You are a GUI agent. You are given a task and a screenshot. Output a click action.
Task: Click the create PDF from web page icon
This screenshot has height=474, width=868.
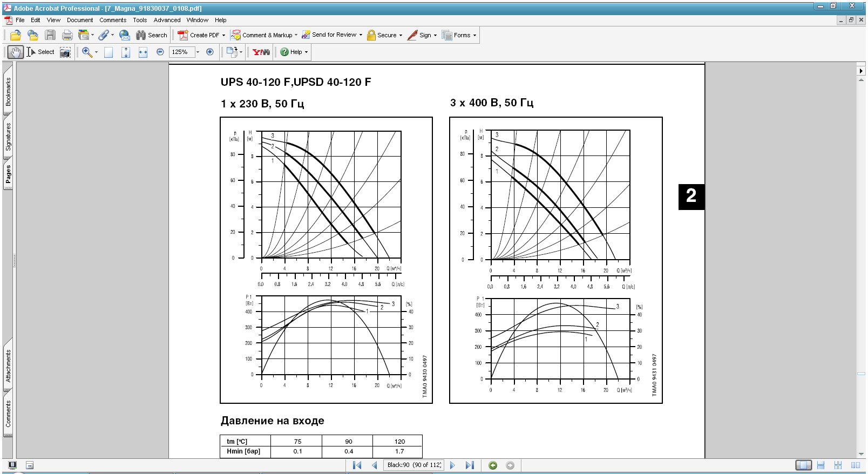click(x=33, y=35)
